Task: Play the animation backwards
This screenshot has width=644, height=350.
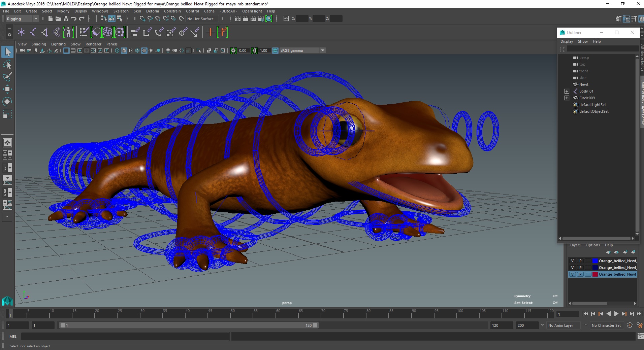Action: (608, 314)
